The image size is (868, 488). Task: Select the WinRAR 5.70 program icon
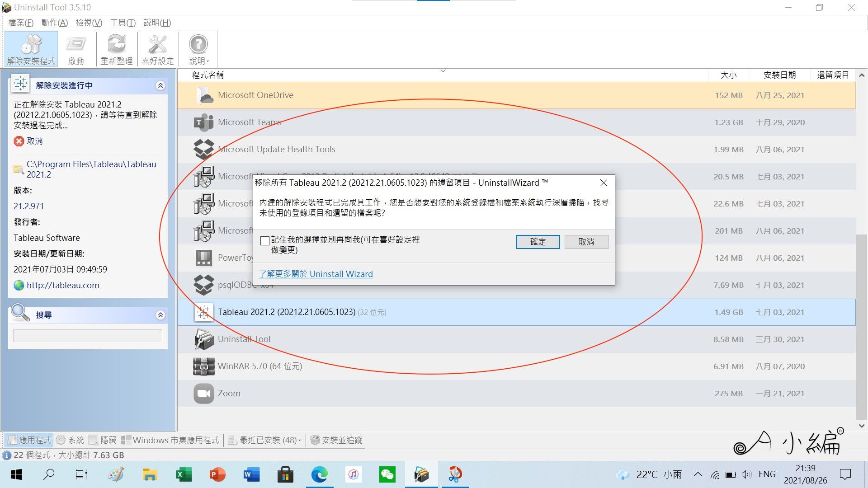[x=204, y=366]
